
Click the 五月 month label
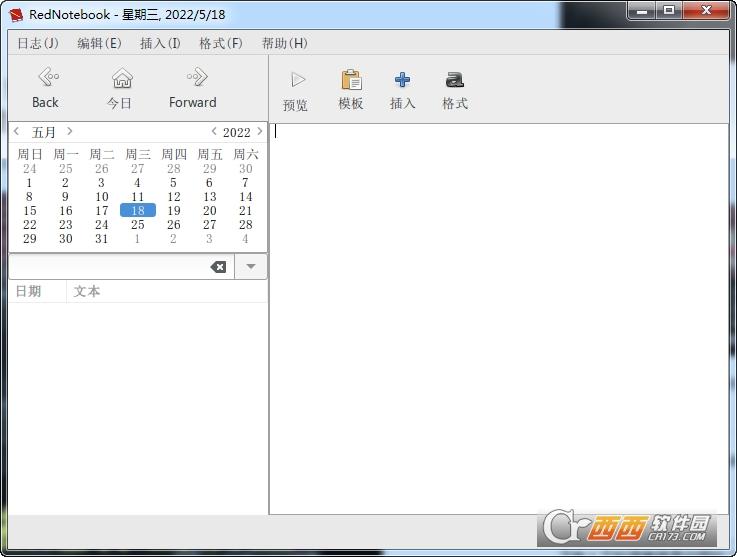pyautogui.click(x=44, y=132)
